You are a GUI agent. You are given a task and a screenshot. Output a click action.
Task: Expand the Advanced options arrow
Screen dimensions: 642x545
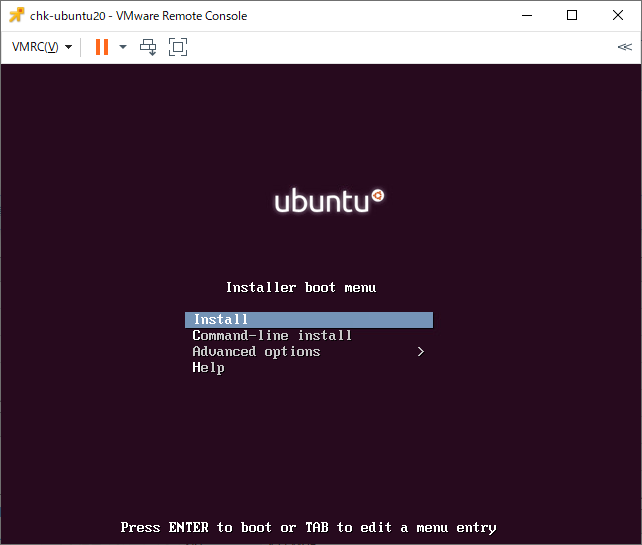[420, 352]
